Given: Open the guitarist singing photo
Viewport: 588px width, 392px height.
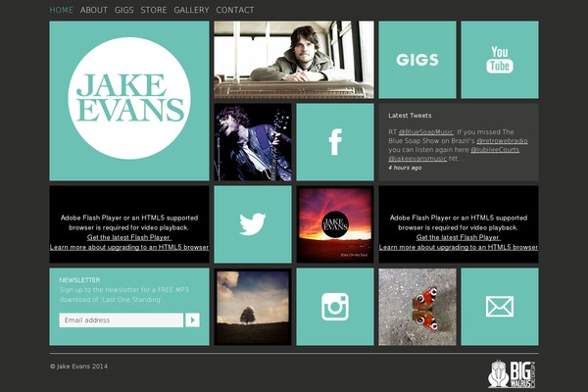Looking at the screenshot, I should [253, 142].
